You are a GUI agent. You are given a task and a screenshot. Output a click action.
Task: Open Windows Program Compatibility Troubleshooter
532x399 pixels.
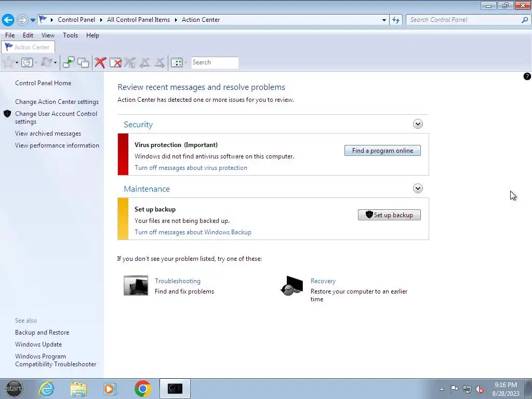tap(56, 361)
